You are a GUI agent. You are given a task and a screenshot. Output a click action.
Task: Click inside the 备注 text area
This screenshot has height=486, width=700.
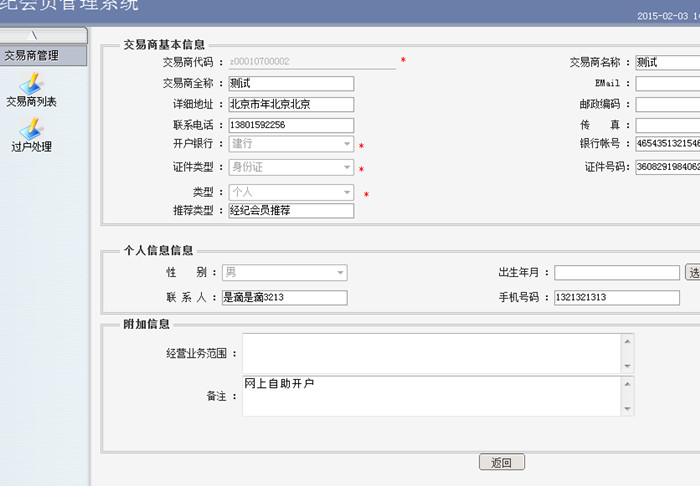pos(430,396)
